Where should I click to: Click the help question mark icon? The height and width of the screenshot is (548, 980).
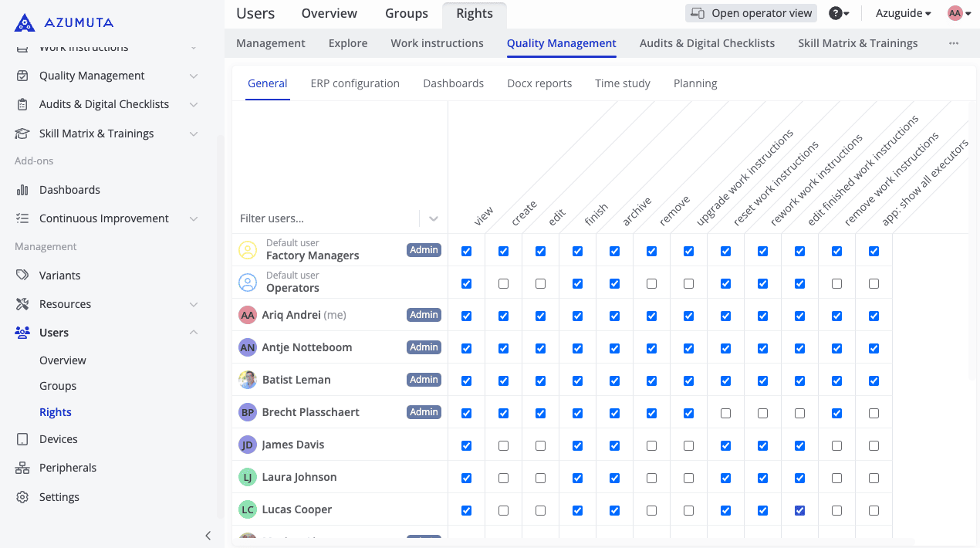(x=835, y=13)
